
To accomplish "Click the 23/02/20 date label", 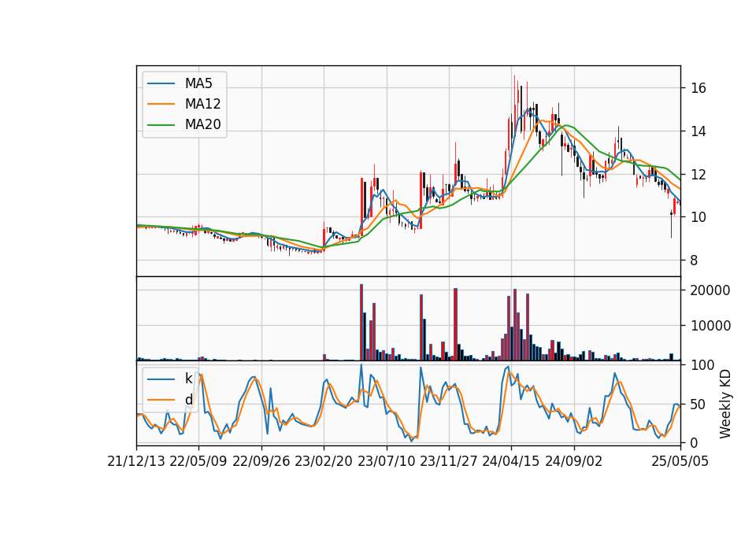I will 324,461.
